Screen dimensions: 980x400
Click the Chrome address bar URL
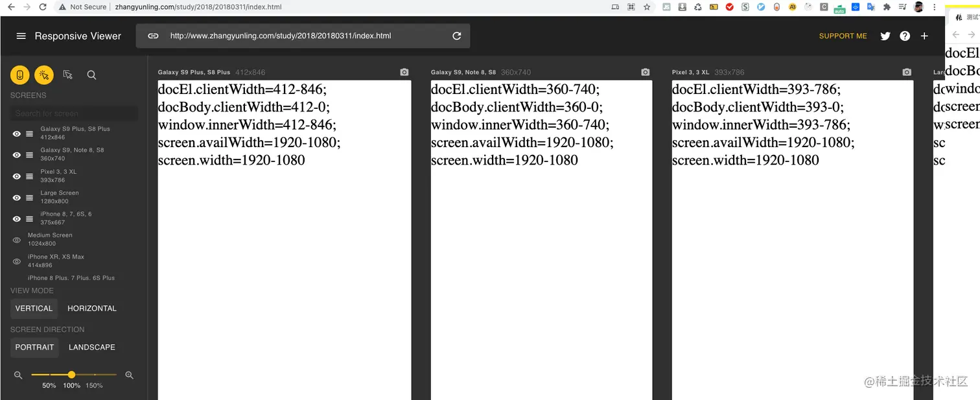pos(198,7)
